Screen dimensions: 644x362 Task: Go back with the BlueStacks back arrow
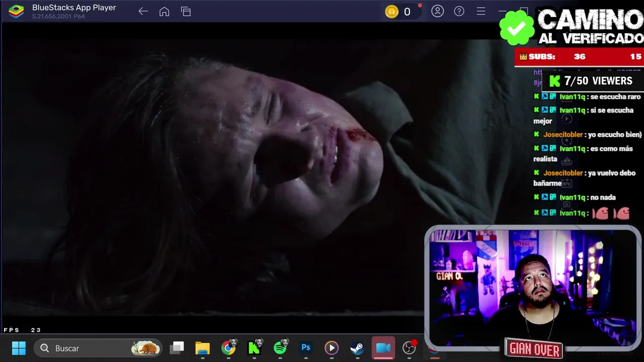(x=143, y=12)
